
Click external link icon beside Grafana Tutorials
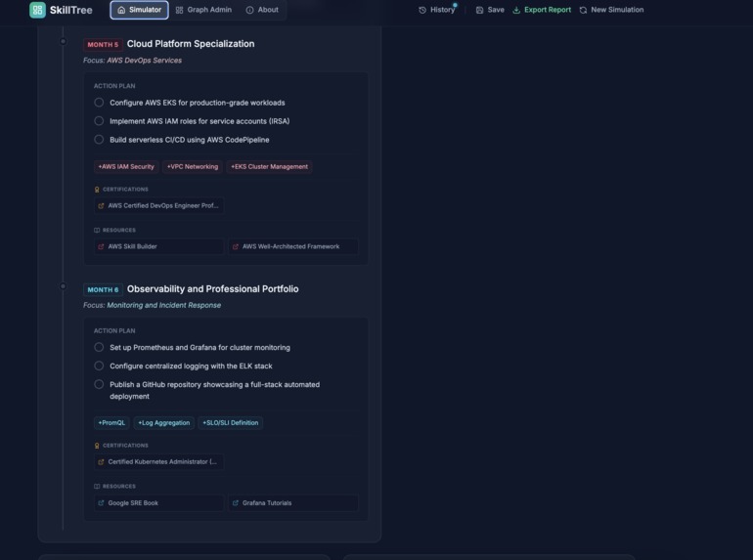(x=236, y=503)
